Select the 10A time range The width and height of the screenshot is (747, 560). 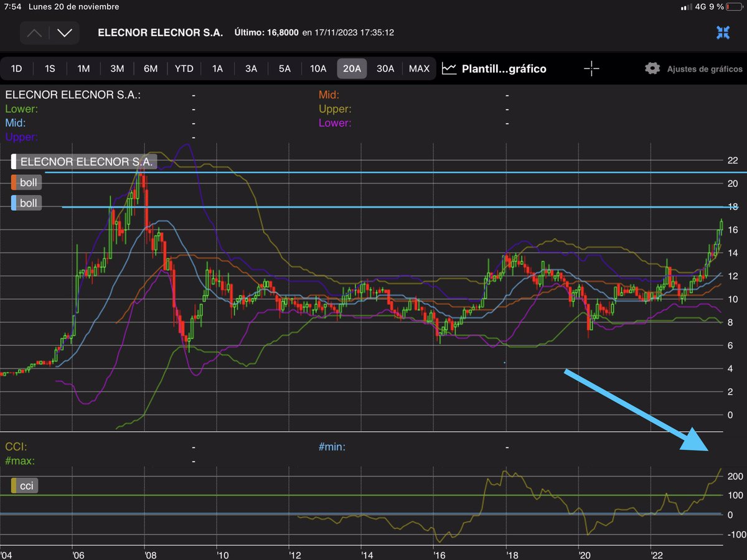click(318, 68)
